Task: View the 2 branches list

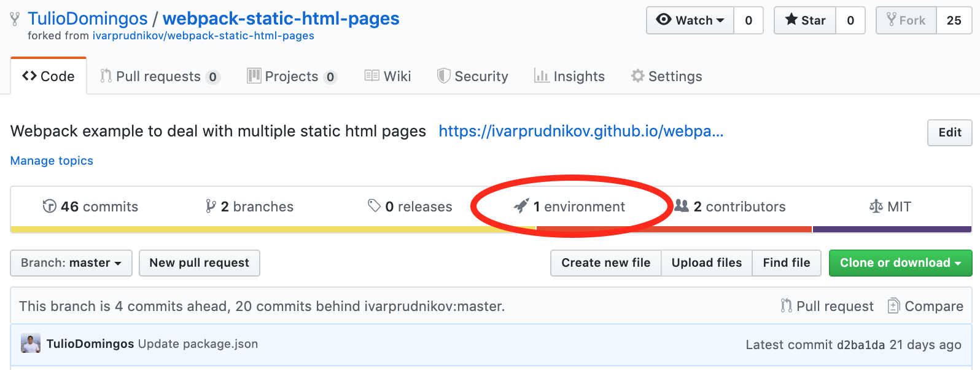Action: (249, 207)
